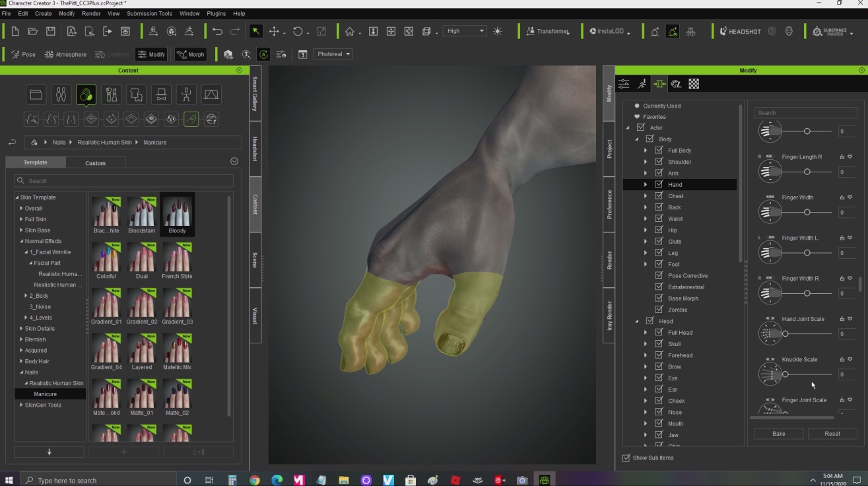Select the Skin content category icon
Image resolution: width=868 pixels, height=486 pixels.
click(85, 95)
